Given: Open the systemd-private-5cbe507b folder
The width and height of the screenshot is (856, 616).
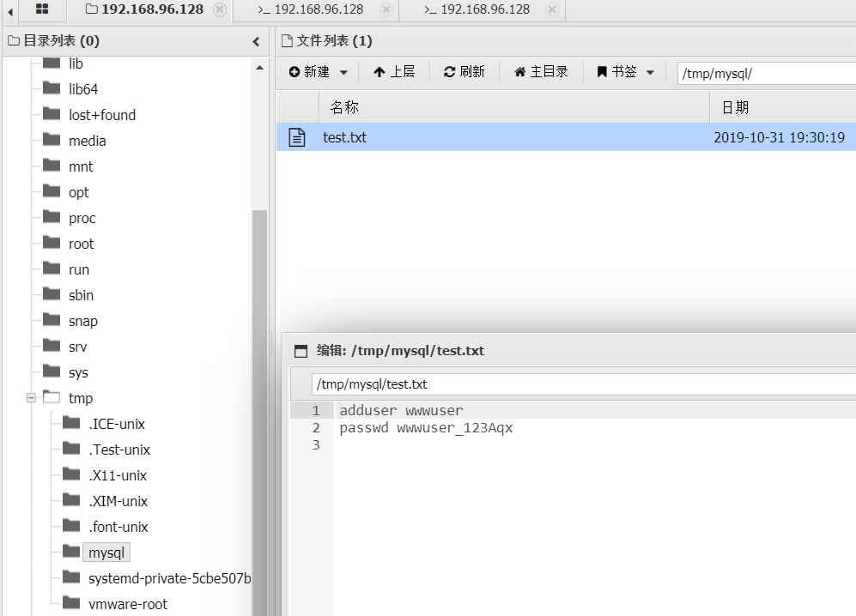Looking at the screenshot, I should coord(170,578).
